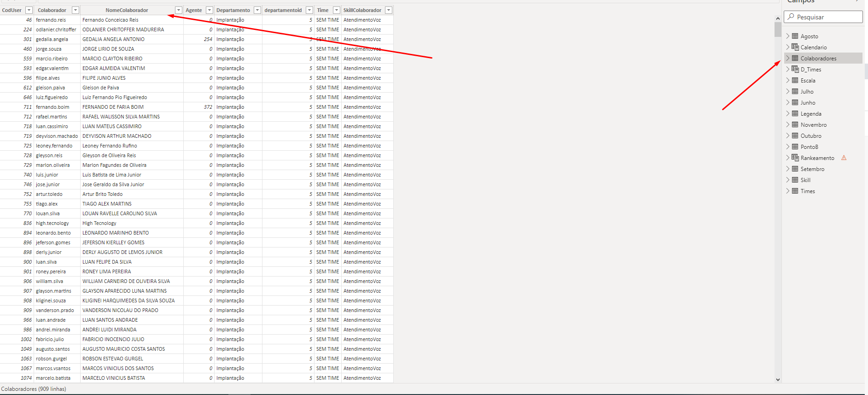Image resolution: width=868 pixels, height=395 pixels.
Task: Click the magnifier icon in Pesquisar box
Action: (x=791, y=17)
